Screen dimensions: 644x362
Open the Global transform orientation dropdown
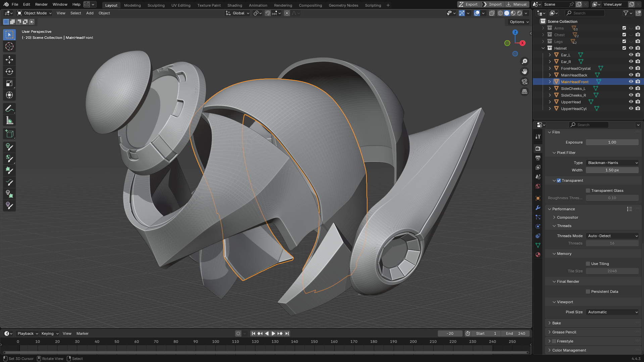pos(238,13)
